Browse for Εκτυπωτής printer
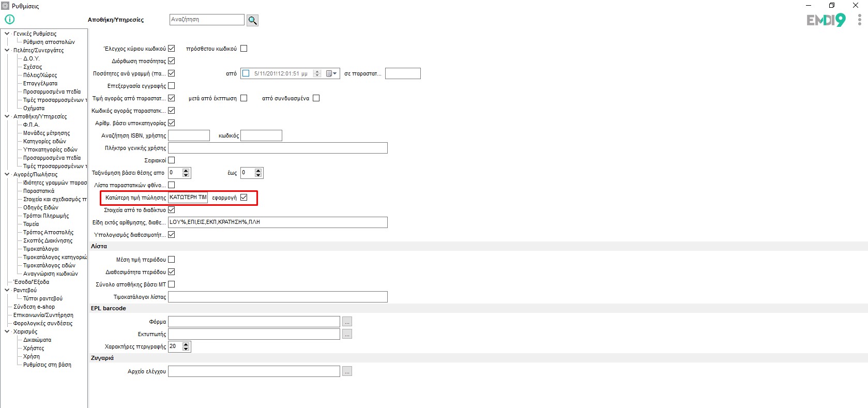This screenshot has width=868, height=408. pyautogui.click(x=347, y=334)
